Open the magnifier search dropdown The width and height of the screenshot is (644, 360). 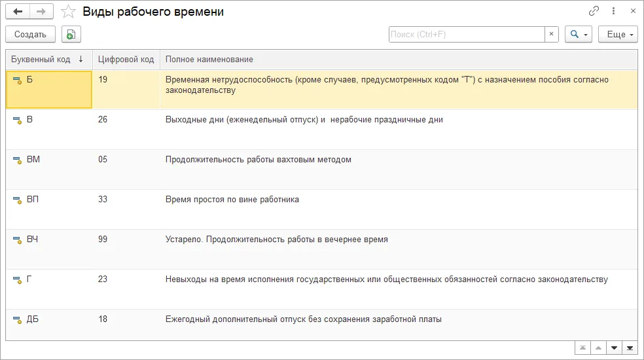pos(579,35)
